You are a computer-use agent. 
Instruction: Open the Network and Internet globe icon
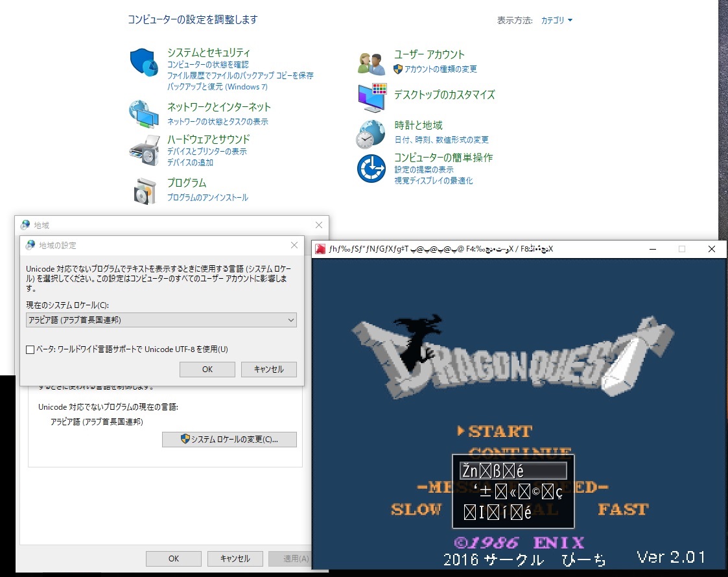point(143,115)
